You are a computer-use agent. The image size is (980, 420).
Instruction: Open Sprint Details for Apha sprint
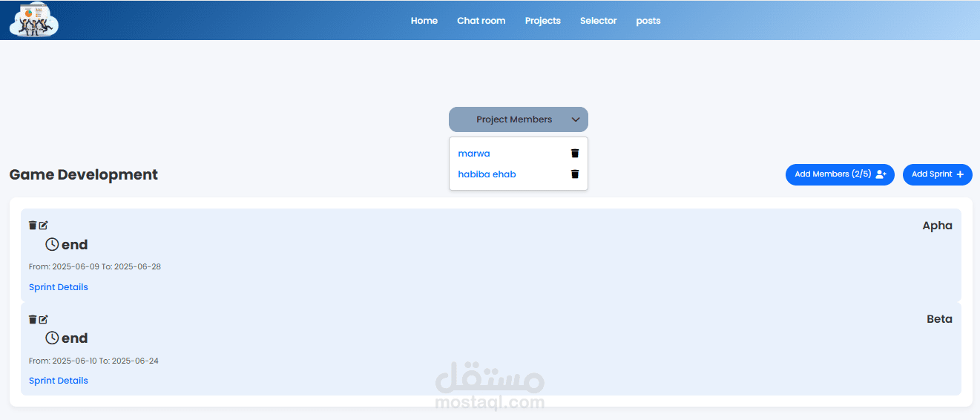[x=59, y=287]
